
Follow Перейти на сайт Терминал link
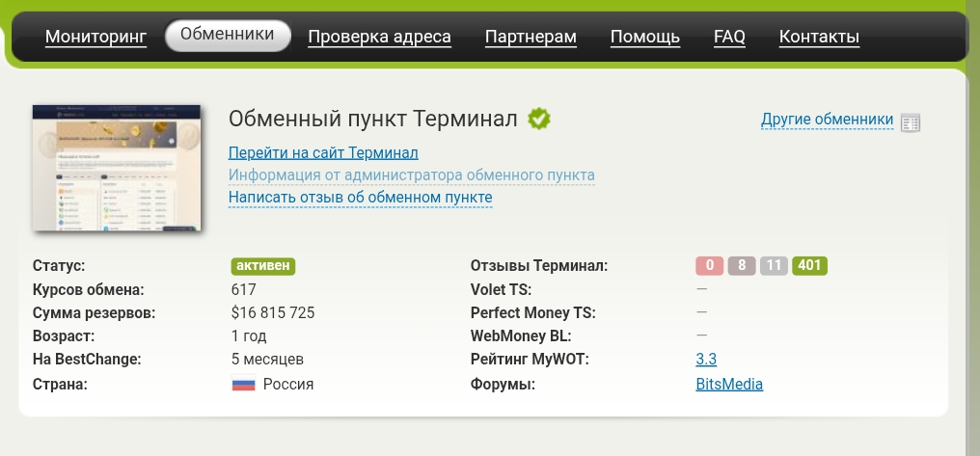click(323, 153)
